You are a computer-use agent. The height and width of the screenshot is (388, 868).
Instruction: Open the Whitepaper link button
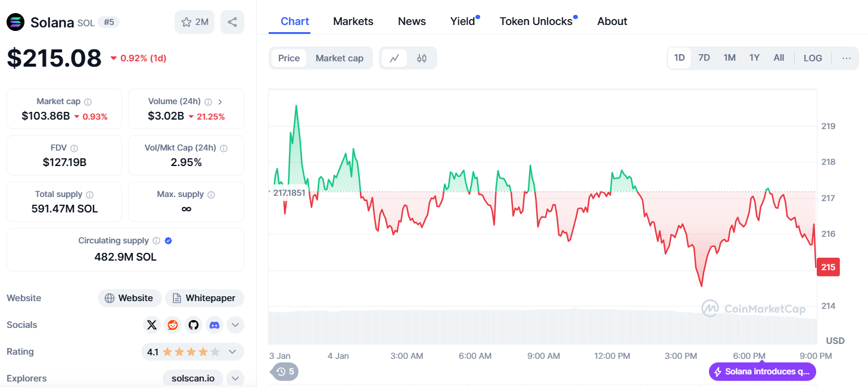point(204,298)
